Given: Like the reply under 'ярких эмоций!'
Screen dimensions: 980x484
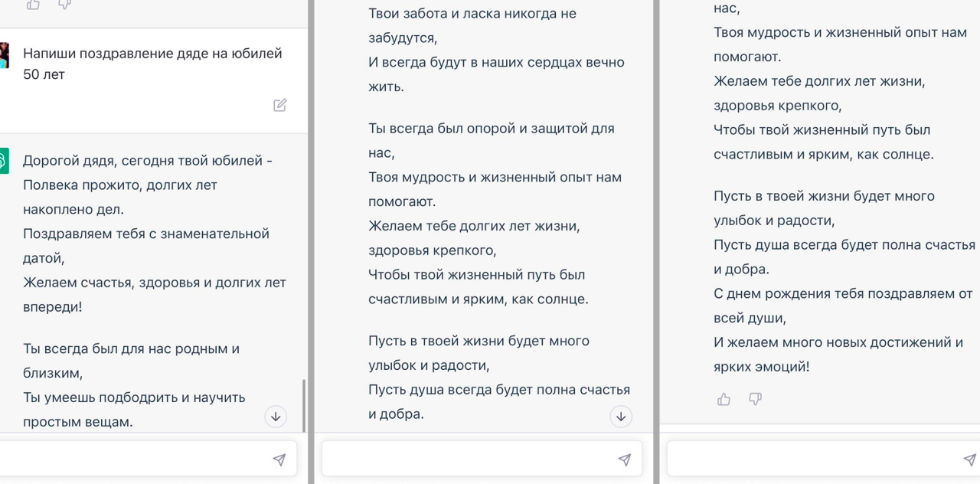Looking at the screenshot, I should (x=724, y=399).
